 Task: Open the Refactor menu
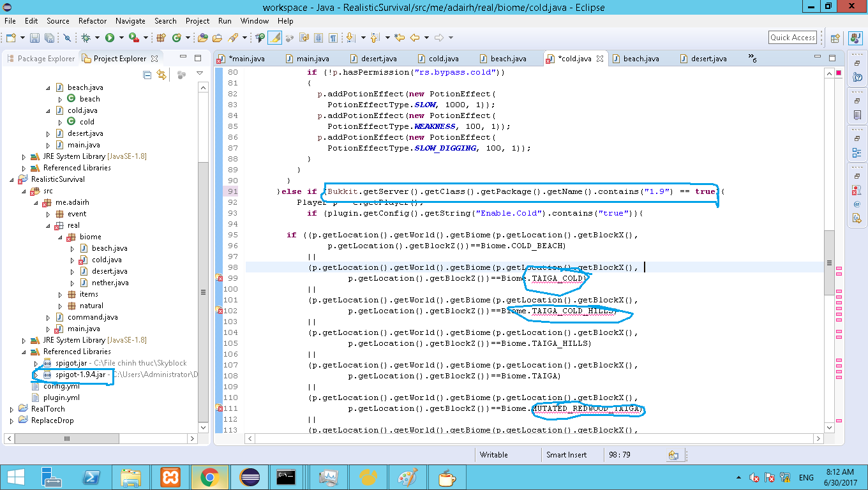(x=93, y=20)
